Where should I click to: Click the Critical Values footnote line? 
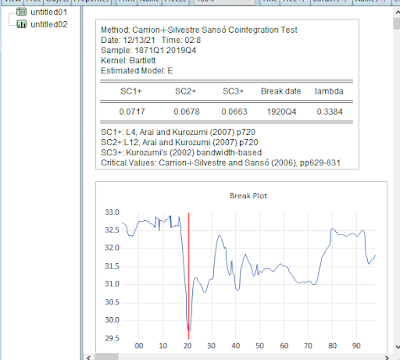[x=220, y=163]
